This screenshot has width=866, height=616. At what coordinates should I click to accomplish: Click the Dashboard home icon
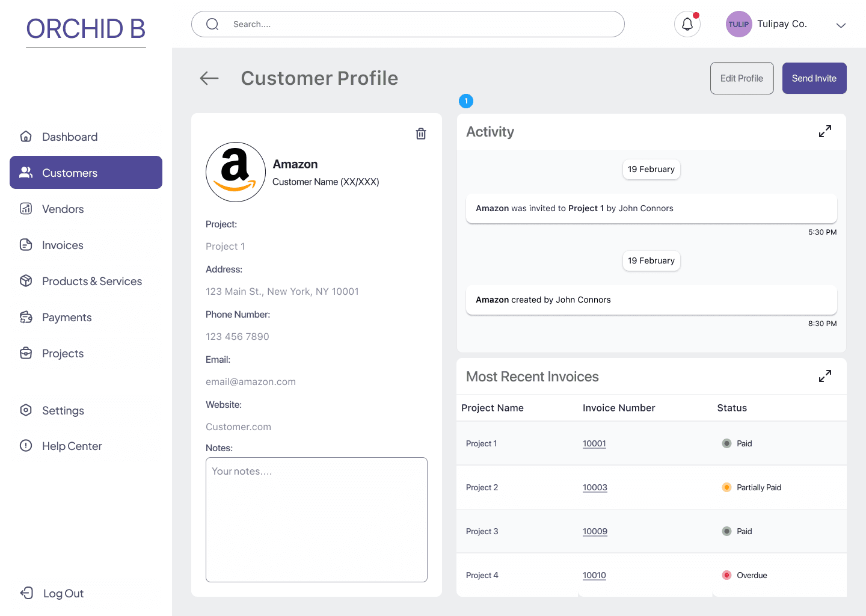click(x=26, y=137)
